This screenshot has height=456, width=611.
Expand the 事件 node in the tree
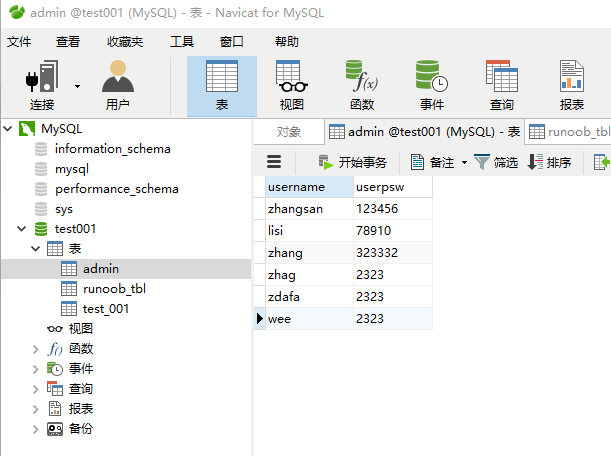pyautogui.click(x=35, y=369)
